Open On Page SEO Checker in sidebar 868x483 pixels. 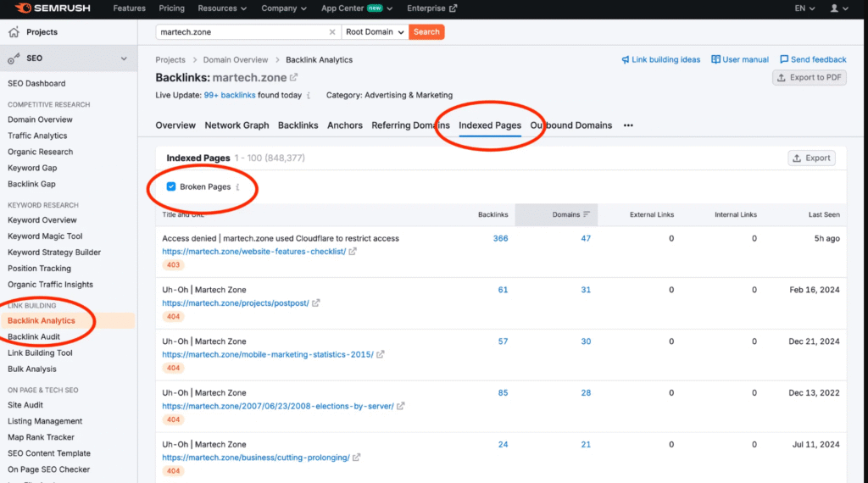coord(48,469)
